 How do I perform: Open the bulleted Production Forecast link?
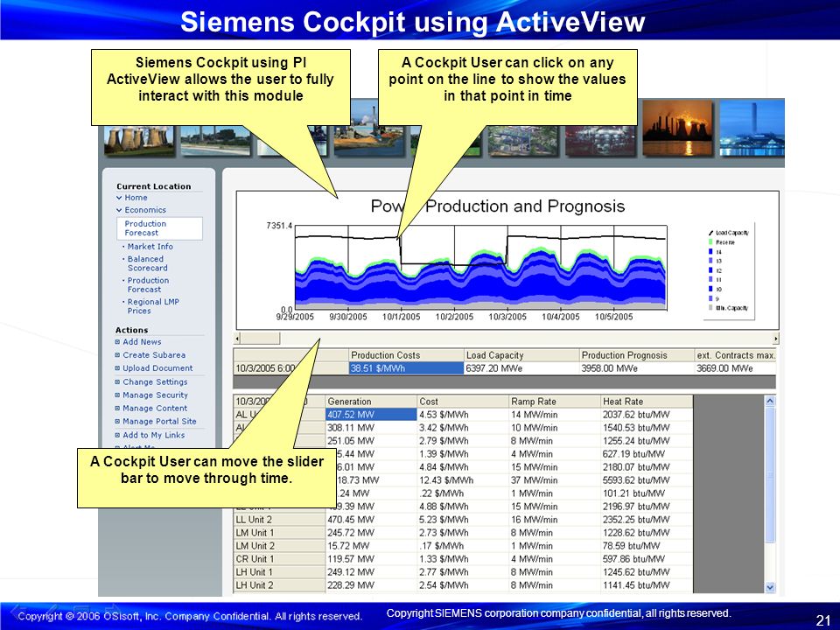tap(148, 285)
